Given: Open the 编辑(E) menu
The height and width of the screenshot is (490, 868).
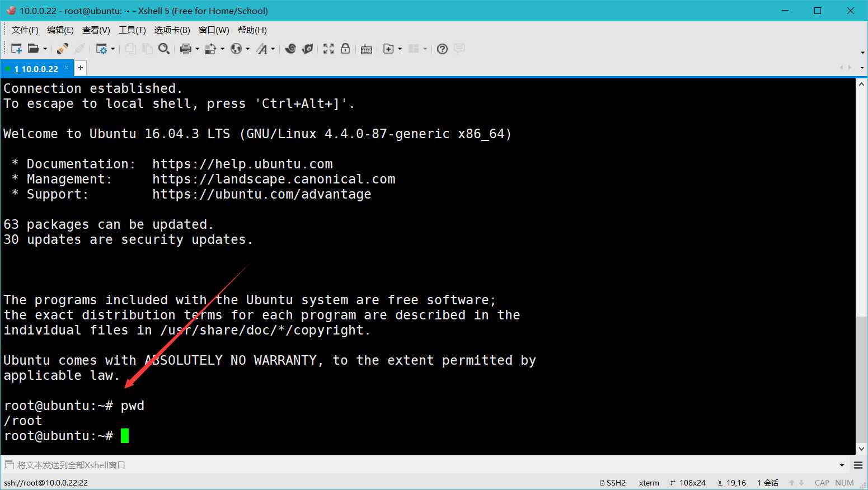Looking at the screenshot, I should coord(60,30).
